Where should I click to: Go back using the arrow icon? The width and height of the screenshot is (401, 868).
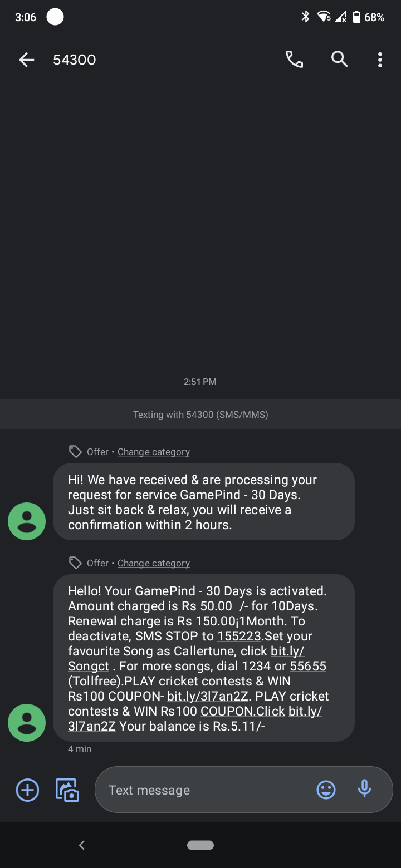[x=26, y=60]
